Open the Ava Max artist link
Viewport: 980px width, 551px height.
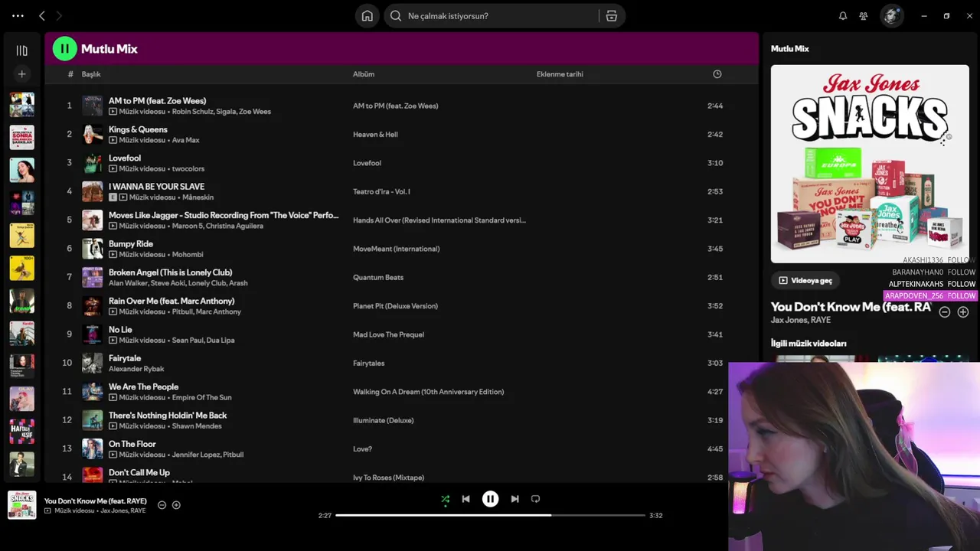(x=185, y=140)
